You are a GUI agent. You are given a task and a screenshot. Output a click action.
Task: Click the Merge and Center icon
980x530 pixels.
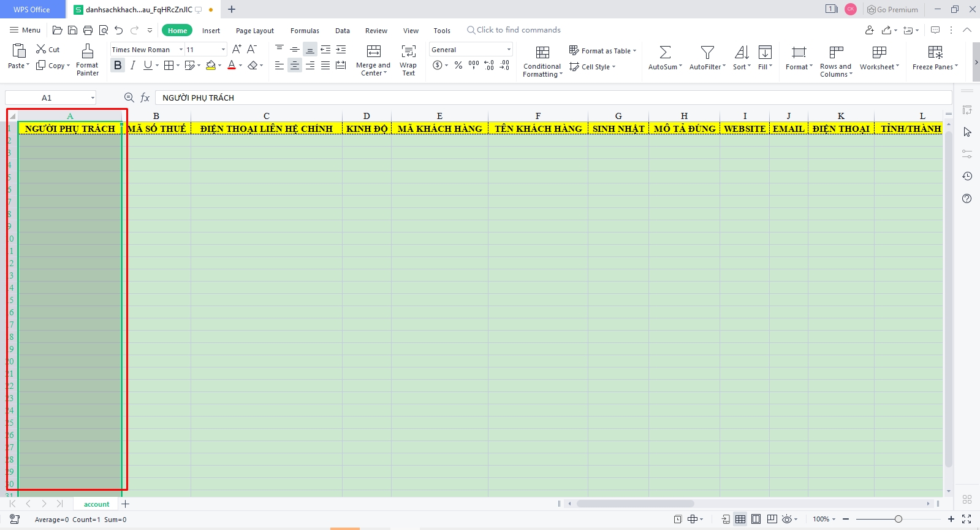coord(373,52)
